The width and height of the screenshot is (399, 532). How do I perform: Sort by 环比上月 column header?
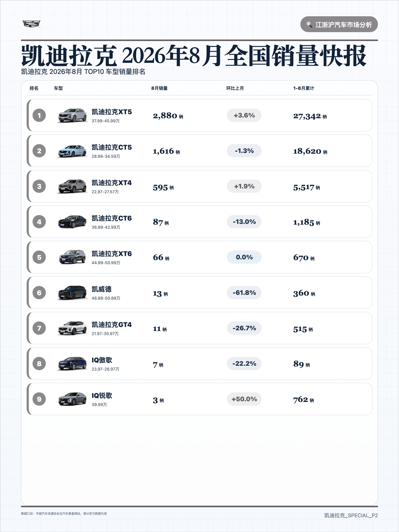click(235, 88)
